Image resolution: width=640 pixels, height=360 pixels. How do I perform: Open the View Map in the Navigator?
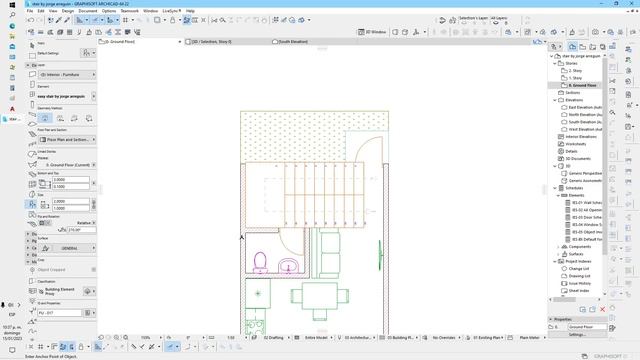pyautogui.click(x=583, y=47)
